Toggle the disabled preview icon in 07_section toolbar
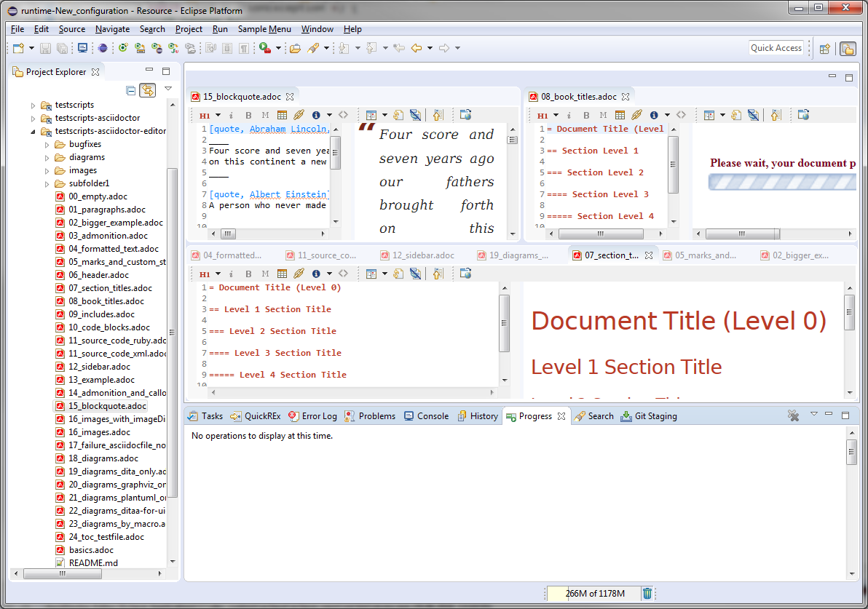This screenshot has width=868, height=609. point(414,273)
